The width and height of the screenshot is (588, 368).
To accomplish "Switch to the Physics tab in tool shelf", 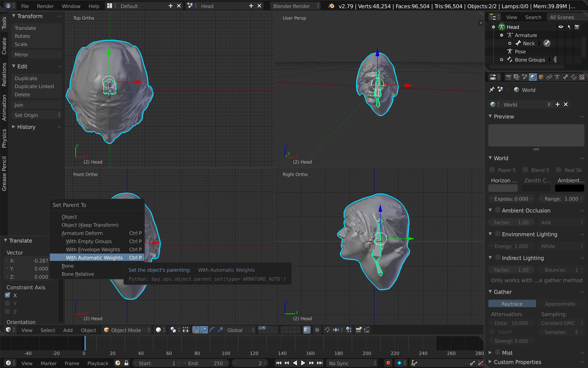I will pos(4,138).
